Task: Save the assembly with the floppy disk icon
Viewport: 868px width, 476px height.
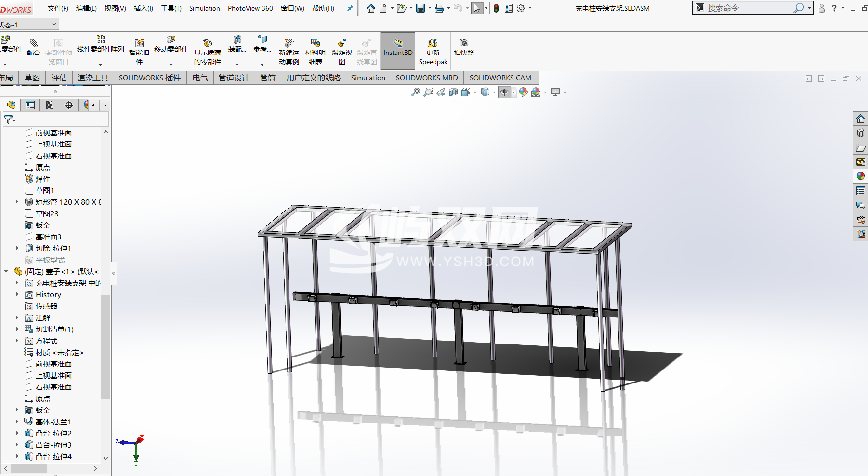Action: (421, 8)
